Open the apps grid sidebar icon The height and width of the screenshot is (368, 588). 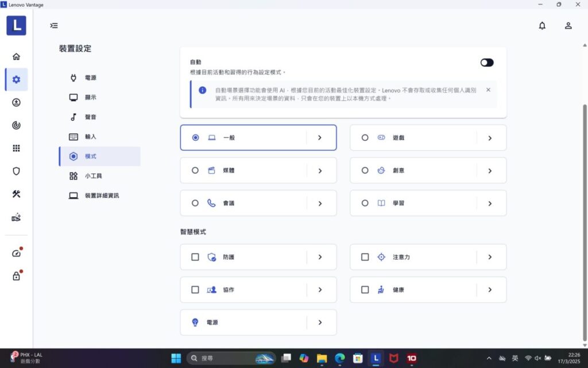16,148
